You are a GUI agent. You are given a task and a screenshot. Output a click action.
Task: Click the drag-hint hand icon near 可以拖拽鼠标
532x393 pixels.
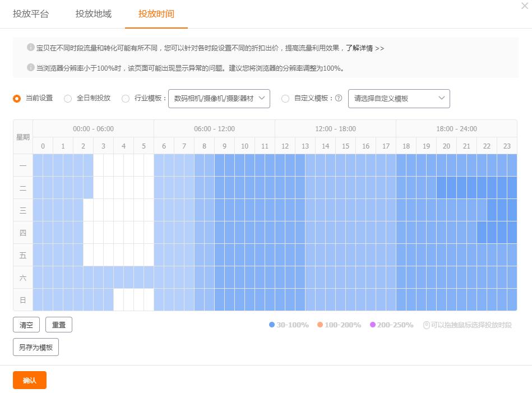(x=426, y=324)
